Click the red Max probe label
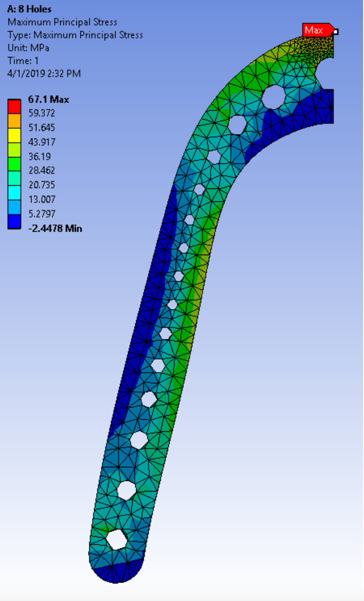The height and width of the screenshot is (601, 364). 318,31
